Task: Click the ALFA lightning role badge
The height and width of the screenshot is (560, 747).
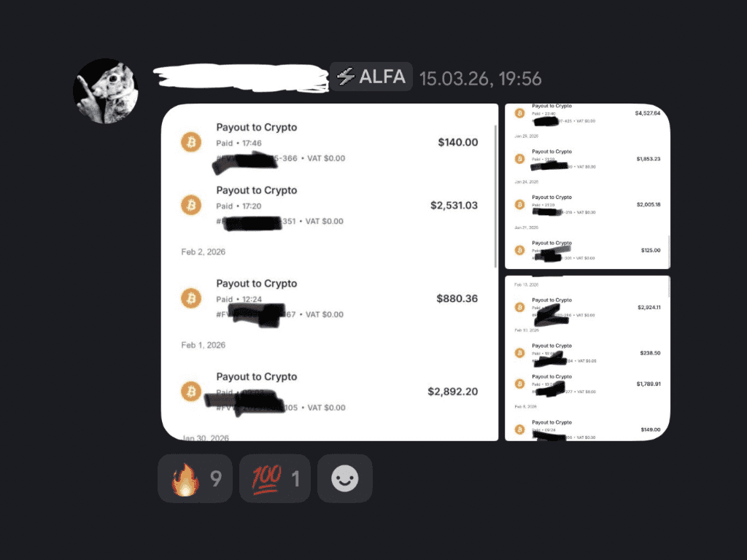Action: [x=371, y=77]
